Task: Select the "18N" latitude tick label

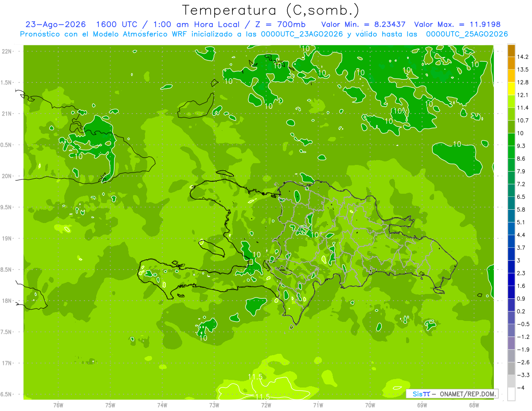Action: tap(7, 301)
